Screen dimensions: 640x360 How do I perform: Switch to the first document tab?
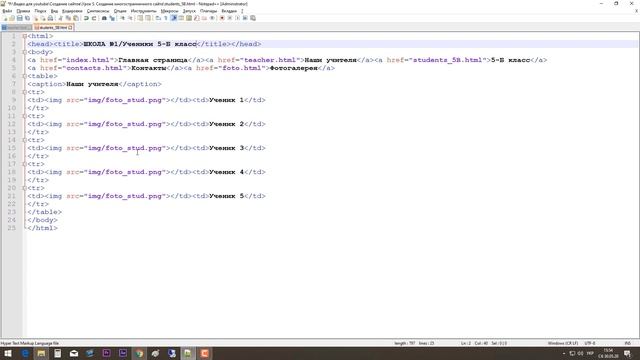click(16, 27)
